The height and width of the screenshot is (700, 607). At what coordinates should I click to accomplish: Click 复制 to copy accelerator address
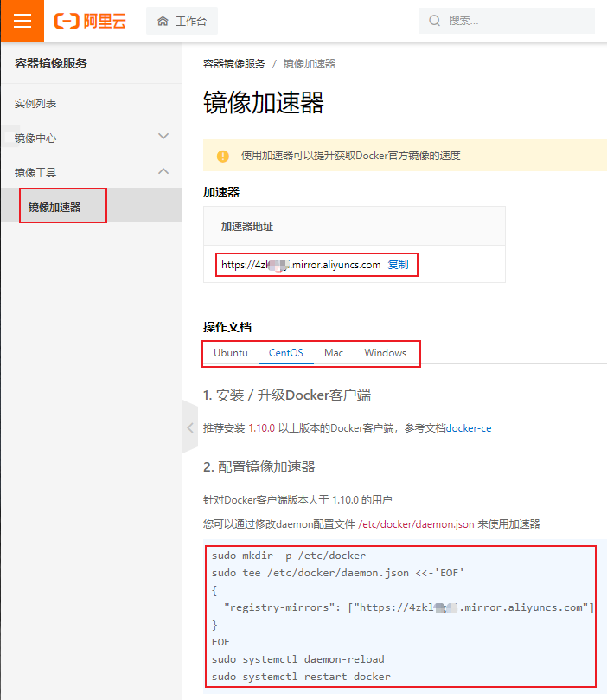[398, 265]
